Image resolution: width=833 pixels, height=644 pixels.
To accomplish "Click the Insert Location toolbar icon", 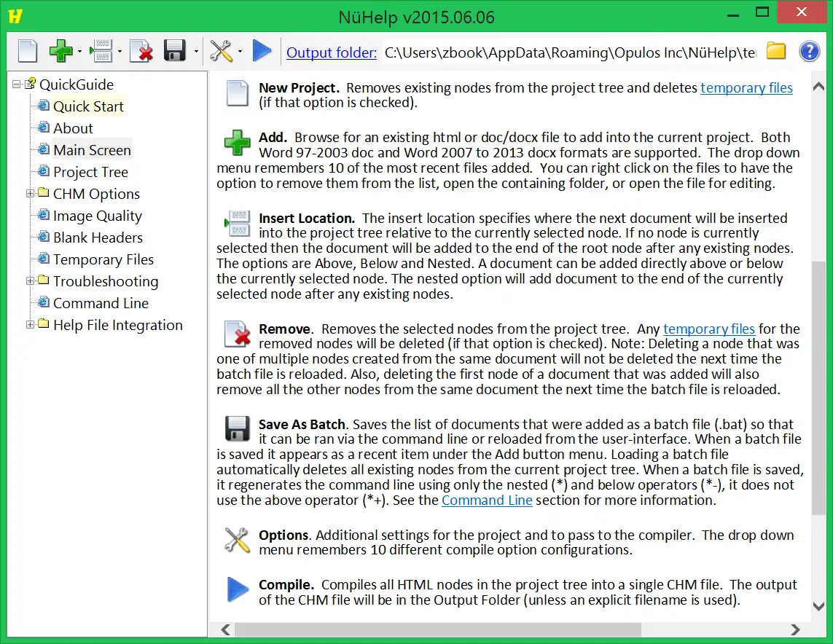I will point(101,52).
